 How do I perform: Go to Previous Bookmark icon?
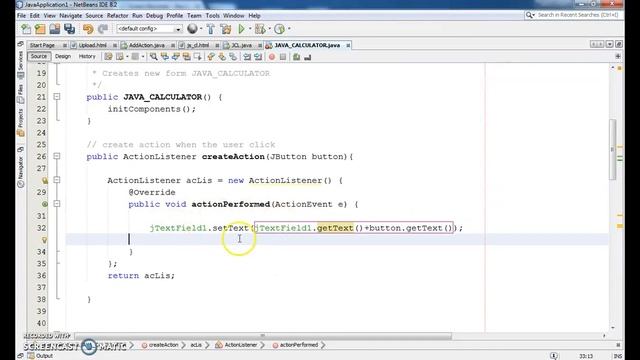tap(211, 57)
